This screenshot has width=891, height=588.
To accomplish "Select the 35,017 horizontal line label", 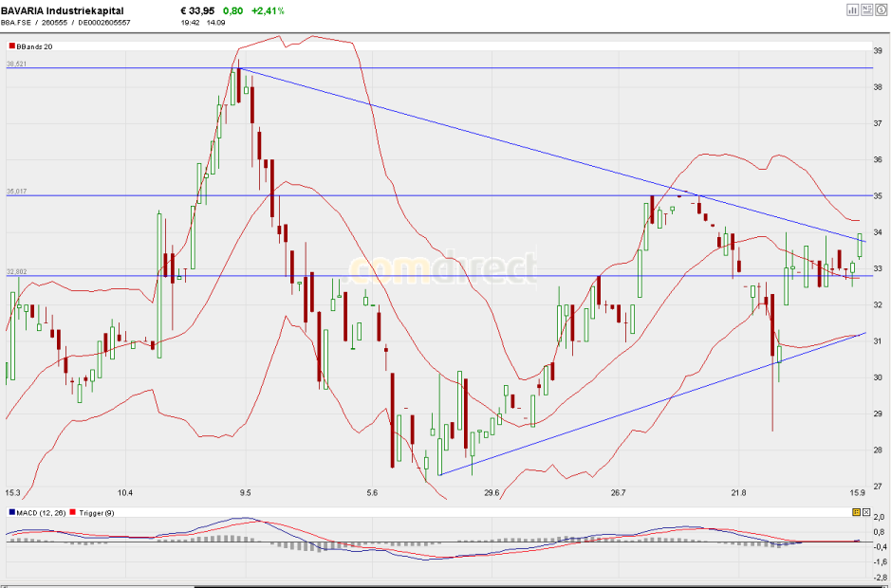I will point(17,192).
